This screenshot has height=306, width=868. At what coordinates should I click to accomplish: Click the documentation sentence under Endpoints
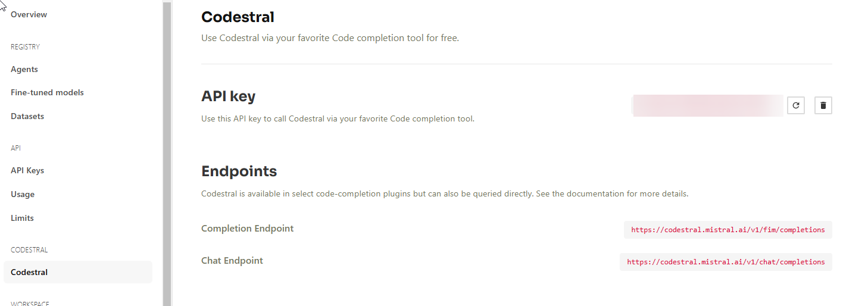(x=445, y=194)
